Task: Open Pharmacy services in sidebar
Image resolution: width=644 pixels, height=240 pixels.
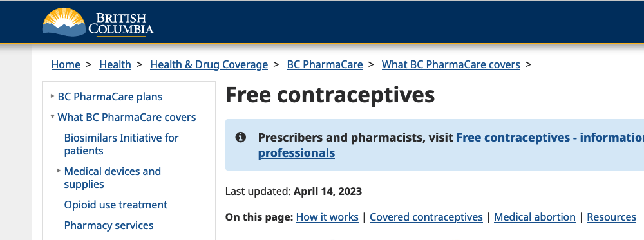Action: point(109,225)
